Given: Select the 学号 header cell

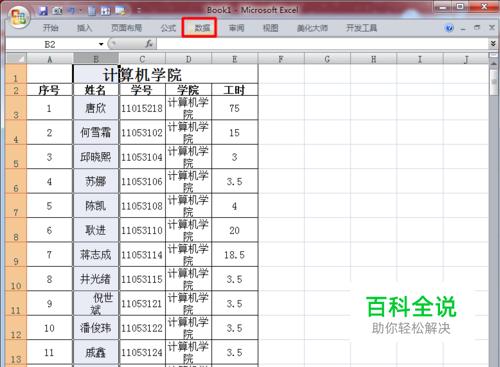Looking at the screenshot, I should pos(142,90).
